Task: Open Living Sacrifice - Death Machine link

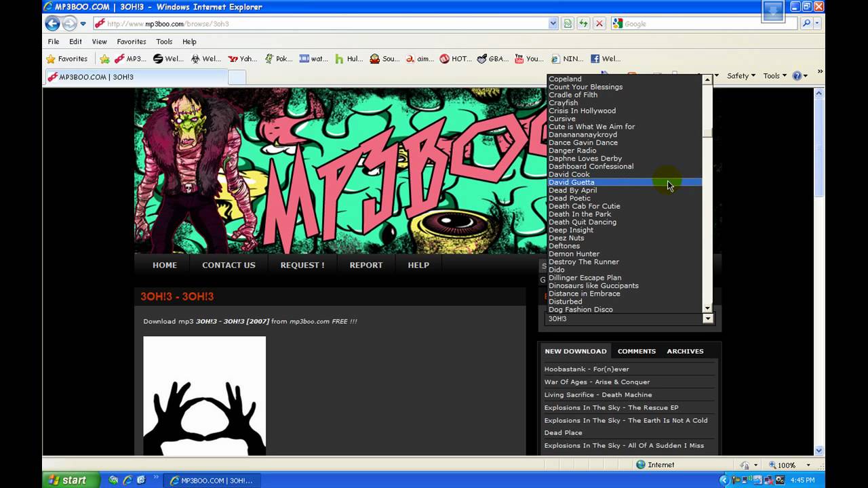Action: 598,395
